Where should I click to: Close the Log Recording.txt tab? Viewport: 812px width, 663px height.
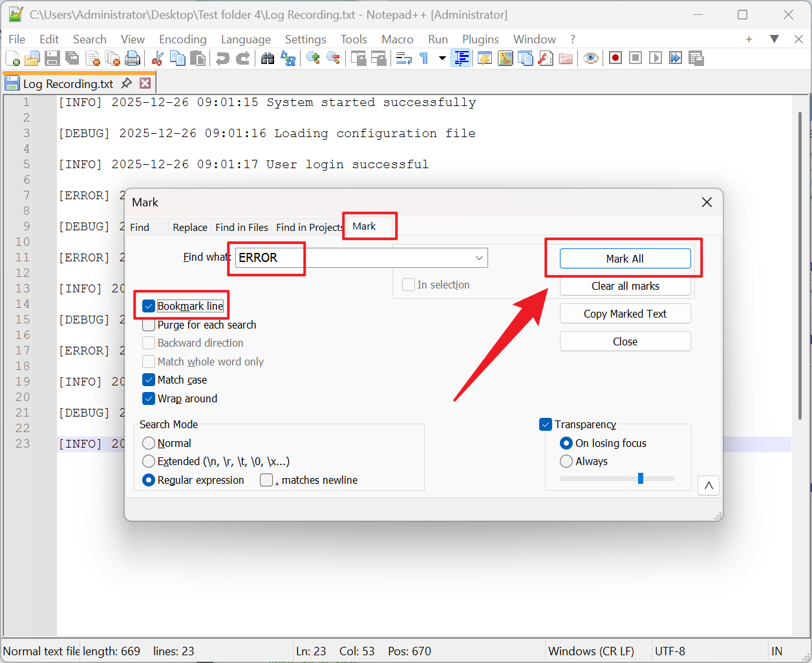click(x=145, y=83)
